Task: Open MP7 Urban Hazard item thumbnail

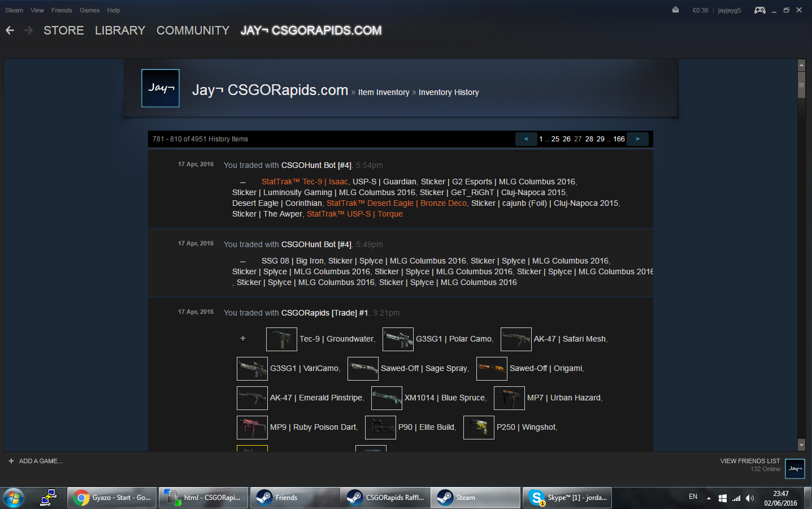Action: click(509, 398)
